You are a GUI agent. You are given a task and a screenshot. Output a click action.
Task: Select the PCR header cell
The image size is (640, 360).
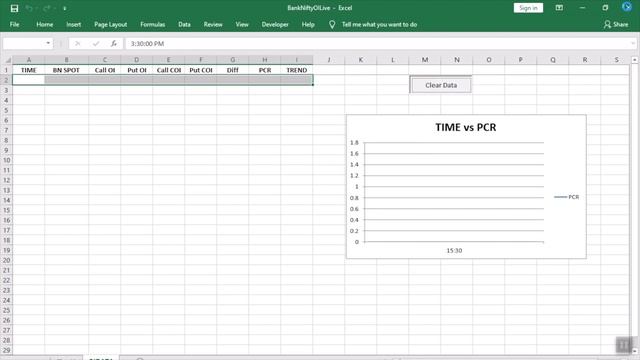264,70
